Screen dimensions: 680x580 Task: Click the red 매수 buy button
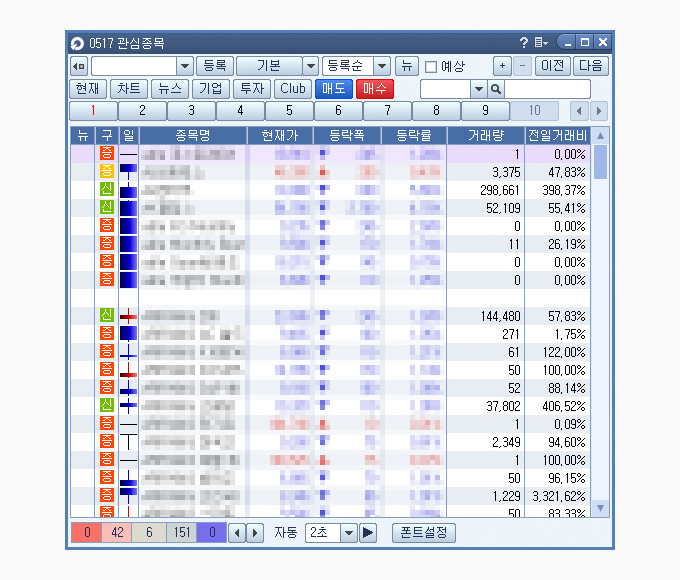pos(375,89)
